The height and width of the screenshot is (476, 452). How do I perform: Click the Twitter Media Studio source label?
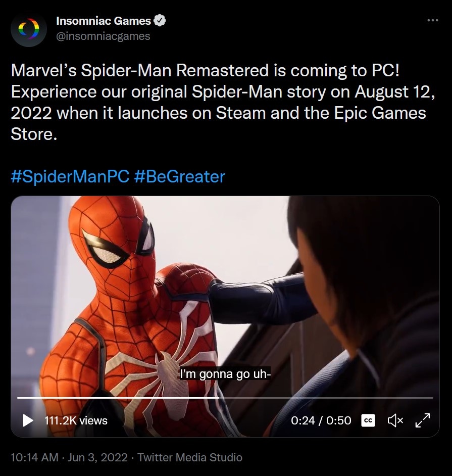190,457
